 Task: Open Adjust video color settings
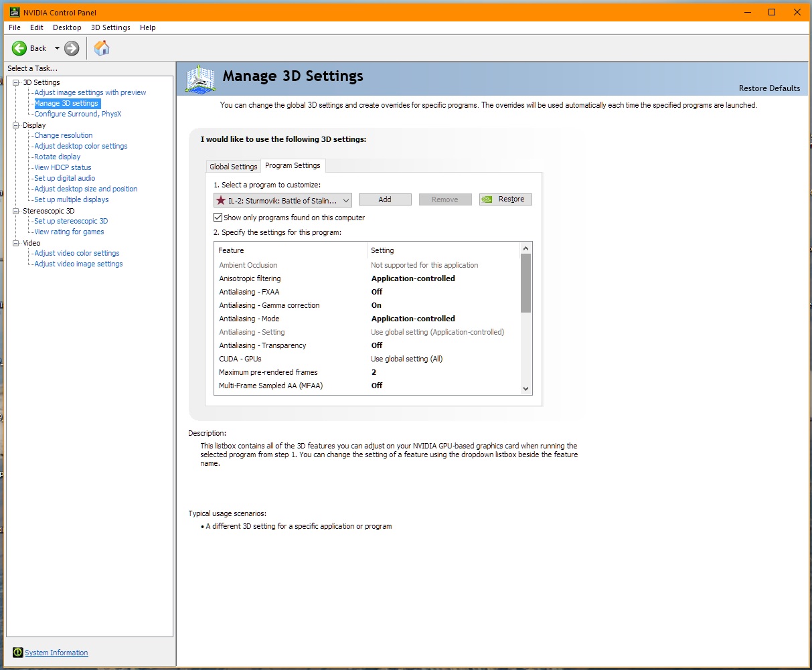click(x=77, y=253)
